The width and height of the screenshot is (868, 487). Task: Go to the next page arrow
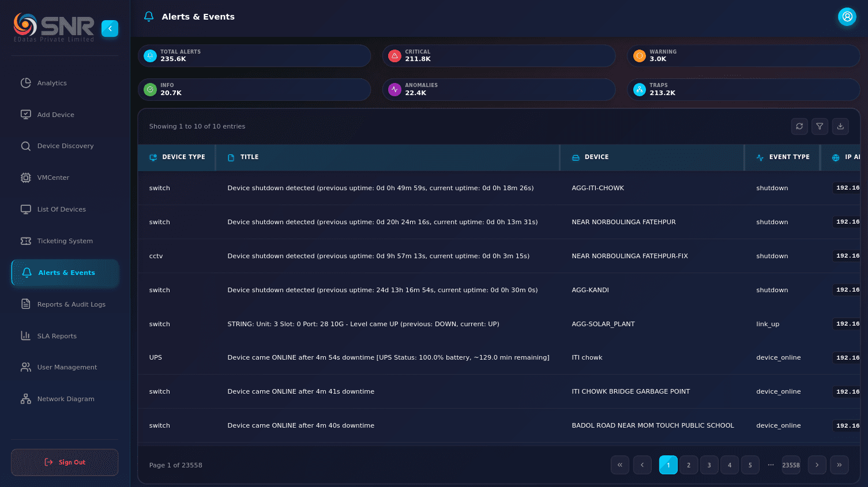(817, 465)
